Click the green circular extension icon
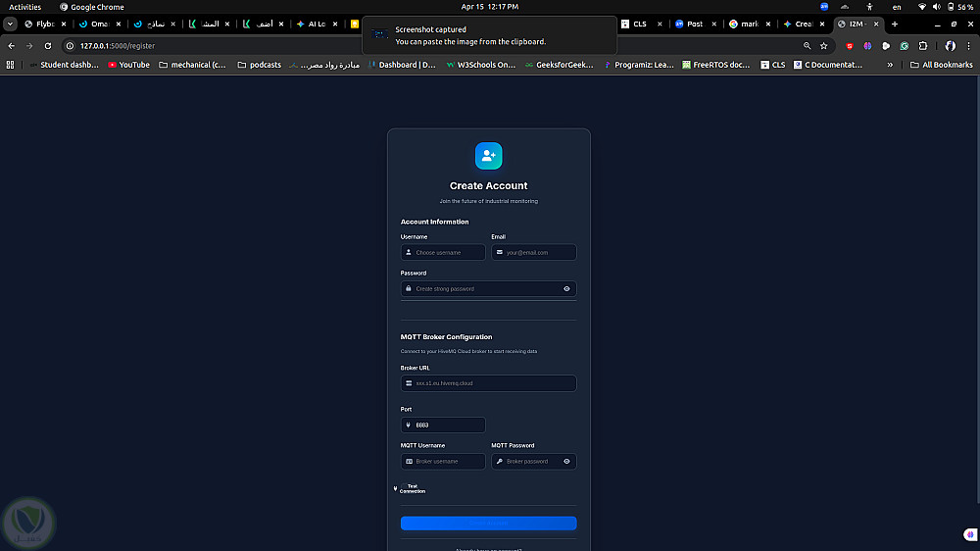 (905, 46)
